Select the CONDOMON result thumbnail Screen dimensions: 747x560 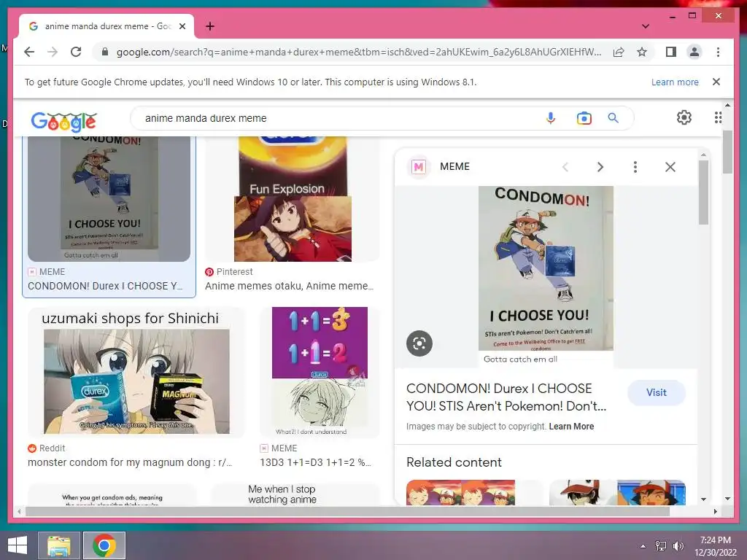pyautogui.click(x=109, y=198)
